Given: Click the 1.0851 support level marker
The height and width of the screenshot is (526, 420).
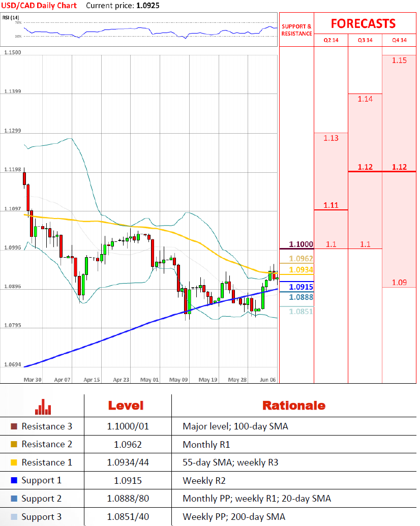Looking at the screenshot, I should tap(301, 312).
